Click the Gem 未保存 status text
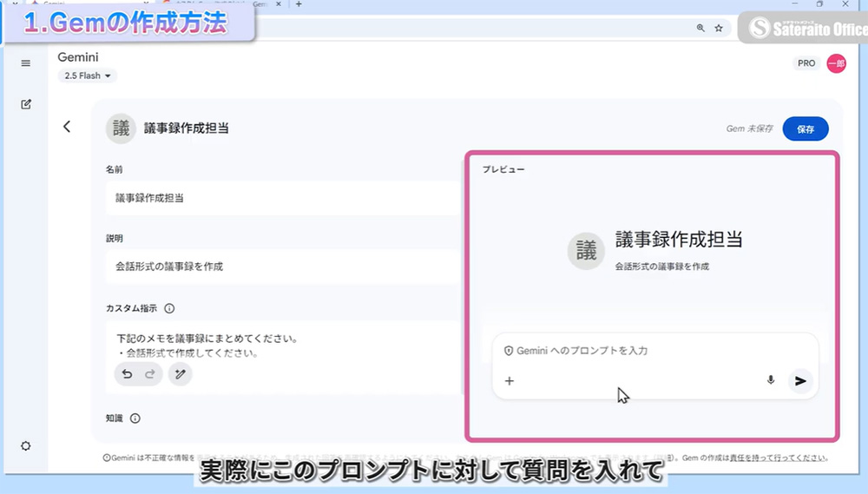The width and height of the screenshot is (868, 494). (750, 128)
